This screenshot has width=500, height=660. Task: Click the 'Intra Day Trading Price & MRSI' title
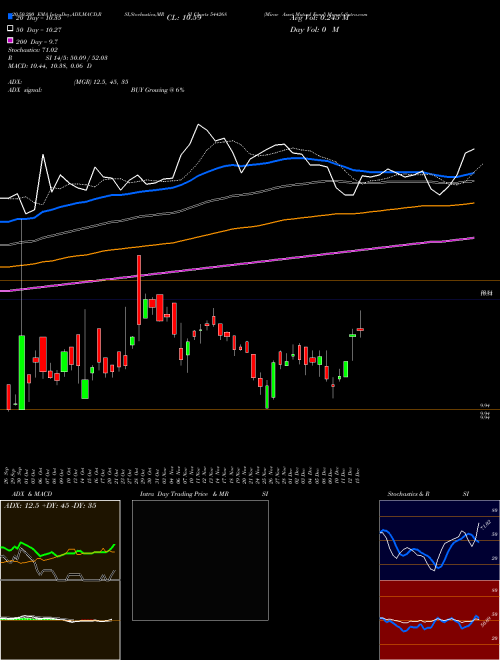tap(204, 494)
